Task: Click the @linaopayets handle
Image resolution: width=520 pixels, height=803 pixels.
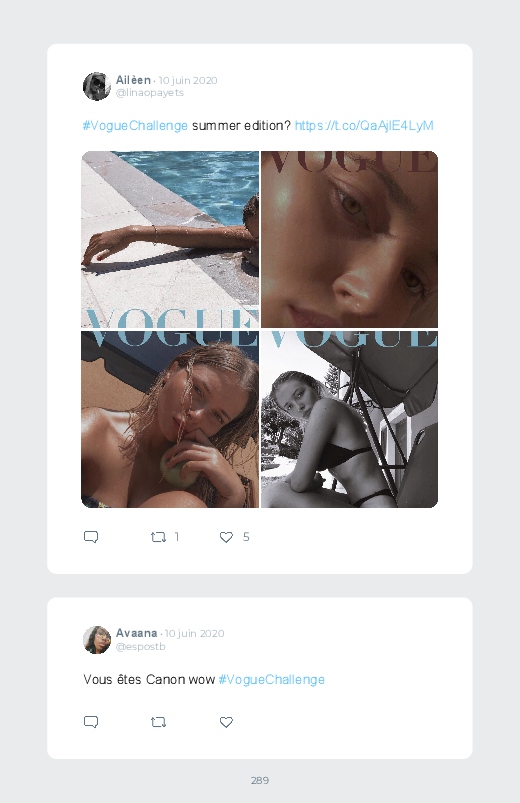Action: (x=150, y=93)
